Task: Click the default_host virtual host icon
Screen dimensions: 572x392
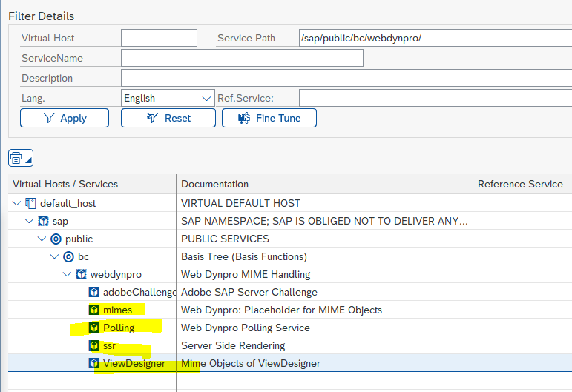Action: 30,203
